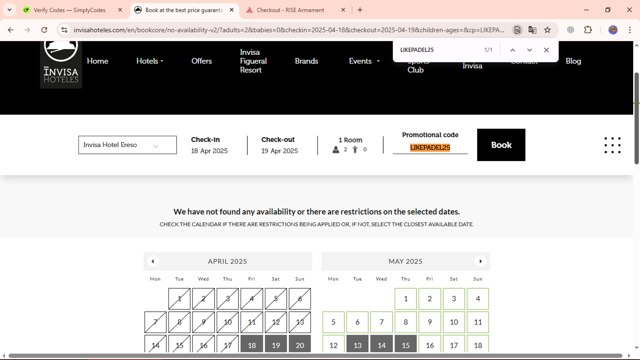Expand the Hotels menu
This screenshot has height=360, width=640.
tap(149, 61)
